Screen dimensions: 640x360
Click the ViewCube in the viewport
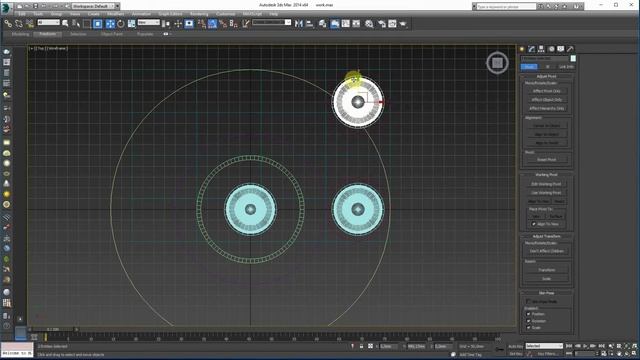coord(497,63)
